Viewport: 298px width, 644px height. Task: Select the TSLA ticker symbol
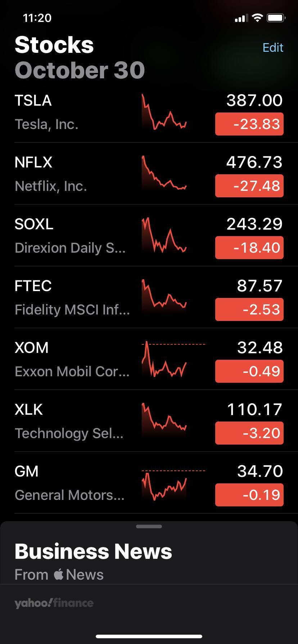33,101
